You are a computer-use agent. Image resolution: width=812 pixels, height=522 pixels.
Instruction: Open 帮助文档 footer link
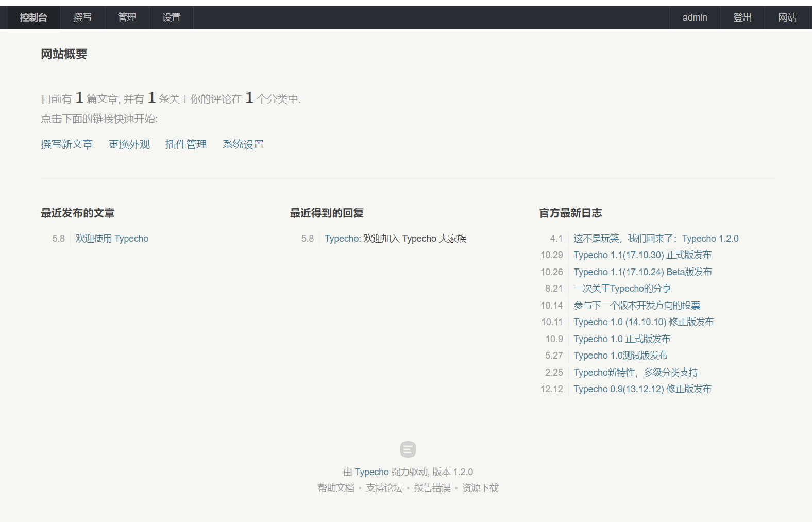pos(336,488)
